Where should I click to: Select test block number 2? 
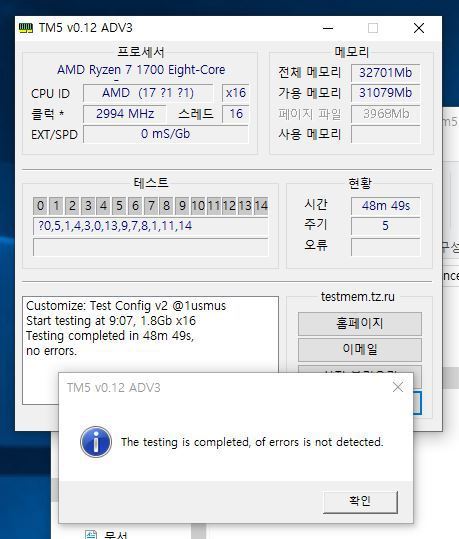[x=72, y=206]
